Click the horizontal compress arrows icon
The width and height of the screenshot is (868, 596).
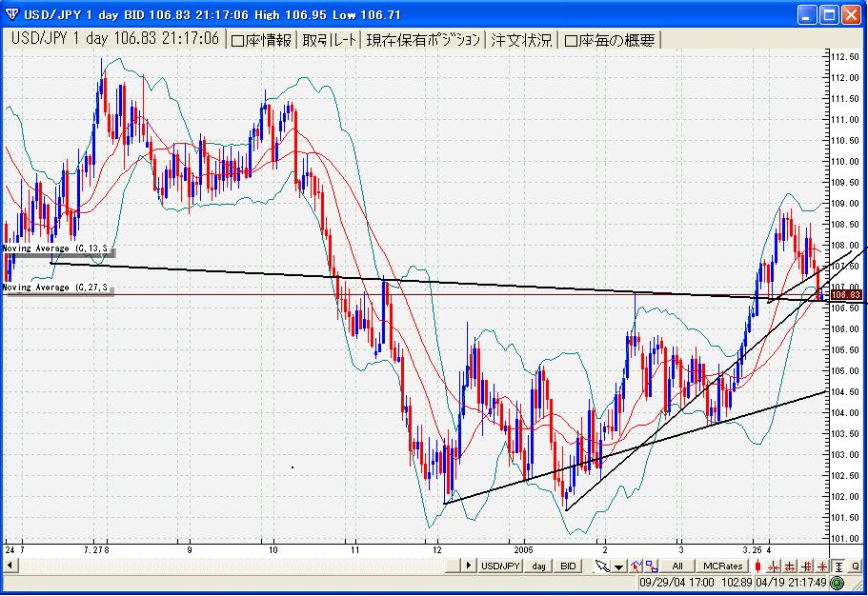773,566
